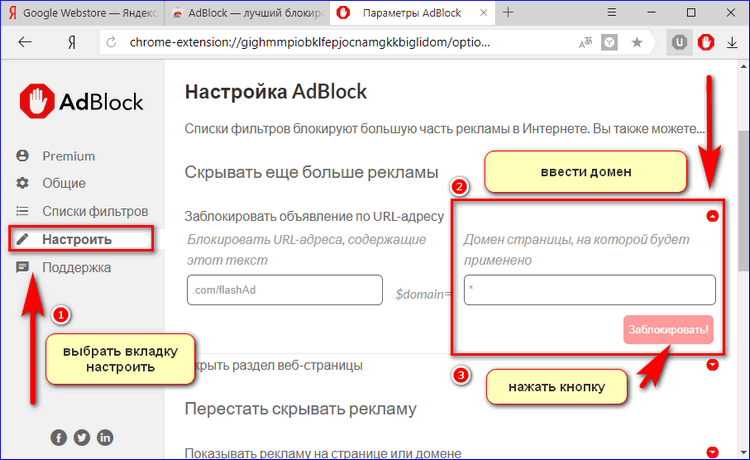Viewport: 750px width, 460px height.
Task: Open new tab with plus icon
Action: click(508, 13)
